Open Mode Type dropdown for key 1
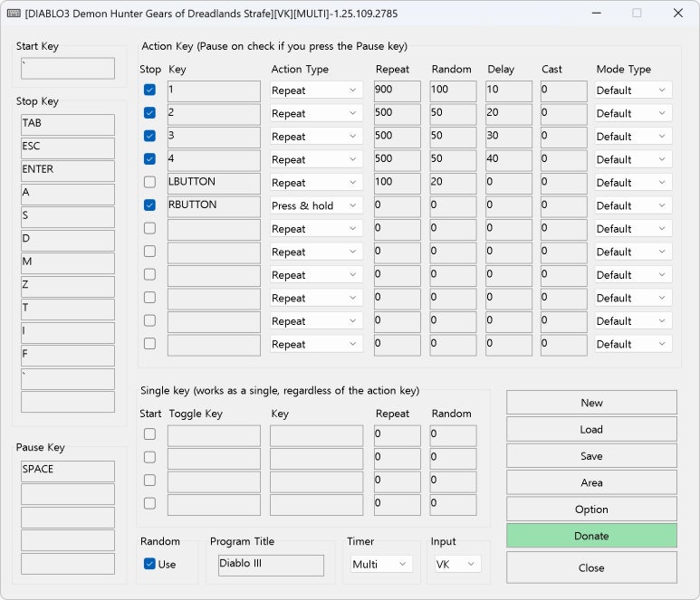Screen dimensions: 700x600 (633, 90)
